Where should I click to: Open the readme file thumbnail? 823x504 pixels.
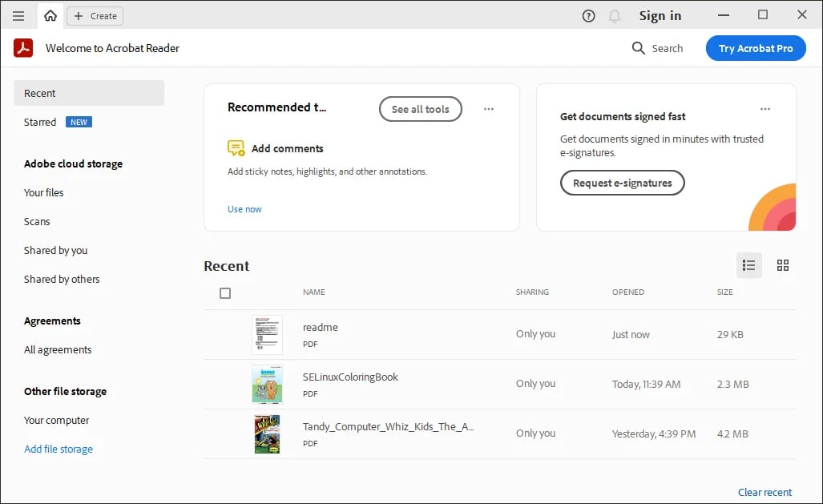click(267, 334)
